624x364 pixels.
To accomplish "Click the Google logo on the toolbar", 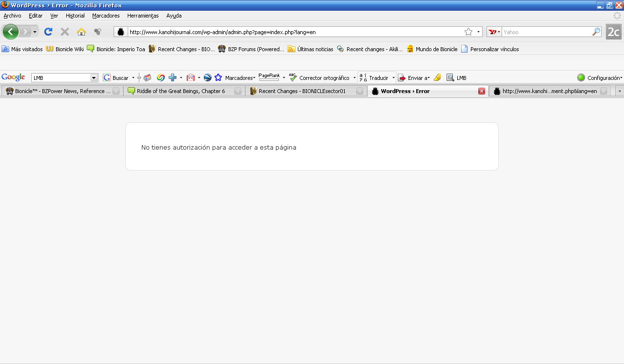I will coord(13,77).
